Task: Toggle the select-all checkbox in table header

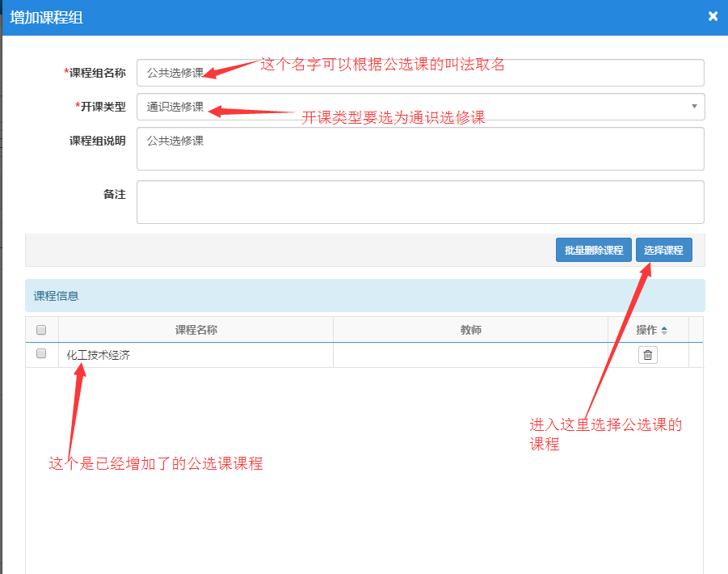Action: 42,330
